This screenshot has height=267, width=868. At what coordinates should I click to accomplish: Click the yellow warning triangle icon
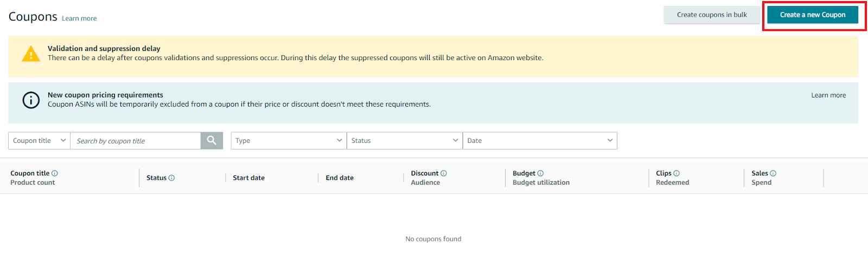click(x=31, y=54)
